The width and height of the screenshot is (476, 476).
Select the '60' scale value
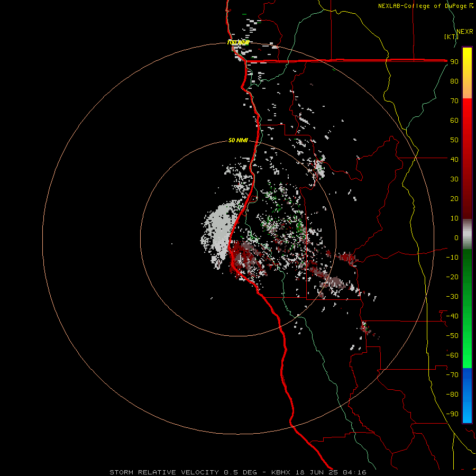point(454,120)
